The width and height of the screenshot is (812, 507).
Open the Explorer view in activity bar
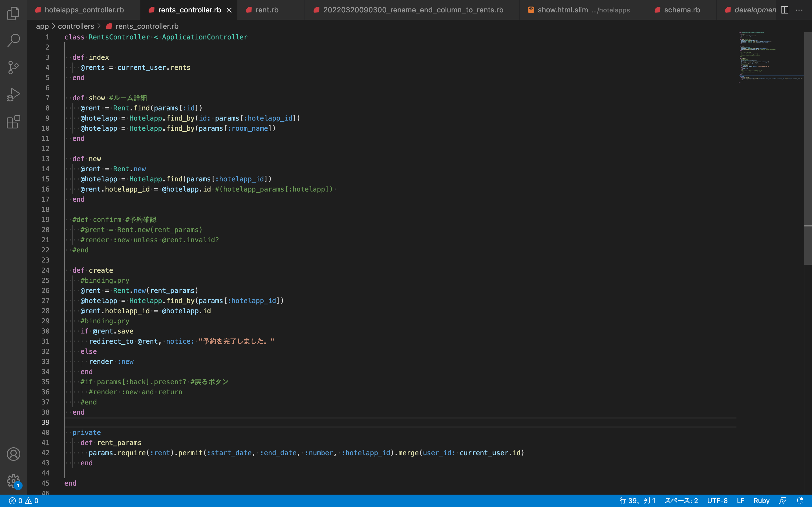[x=14, y=14]
